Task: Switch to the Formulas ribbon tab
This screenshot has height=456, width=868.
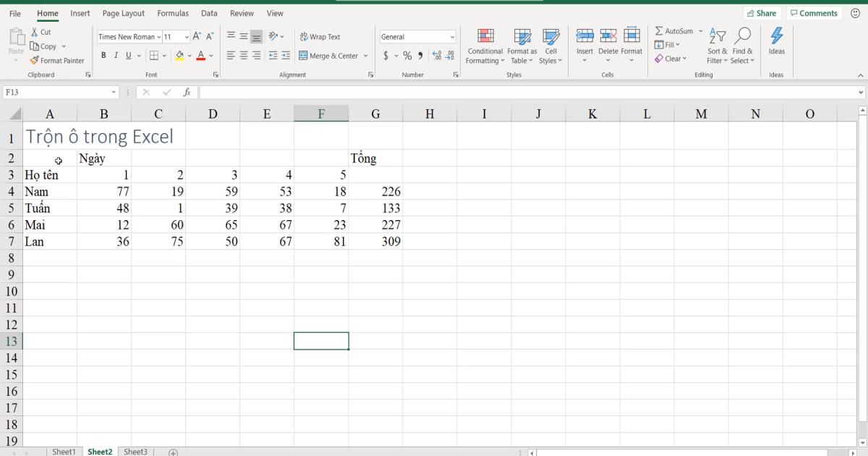Action: pyautogui.click(x=173, y=12)
